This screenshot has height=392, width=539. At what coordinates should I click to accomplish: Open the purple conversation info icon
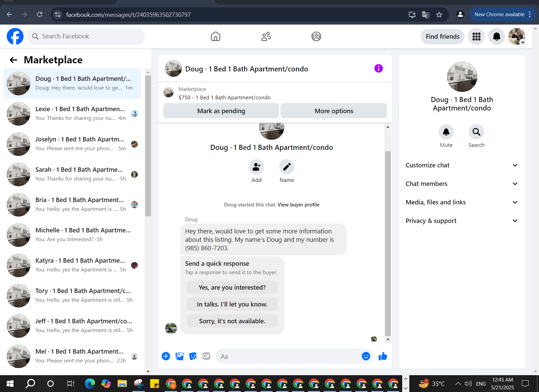pyautogui.click(x=379, y=68)
